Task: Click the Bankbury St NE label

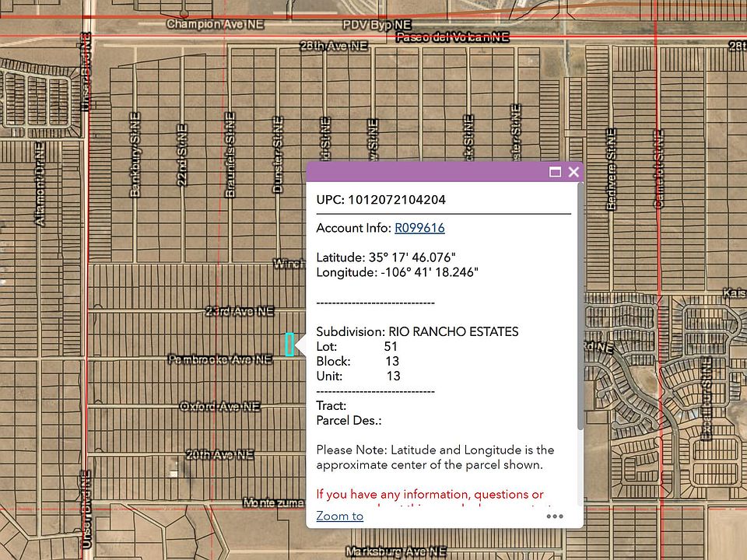Action: pyautogui.click(x=135, y=155)
